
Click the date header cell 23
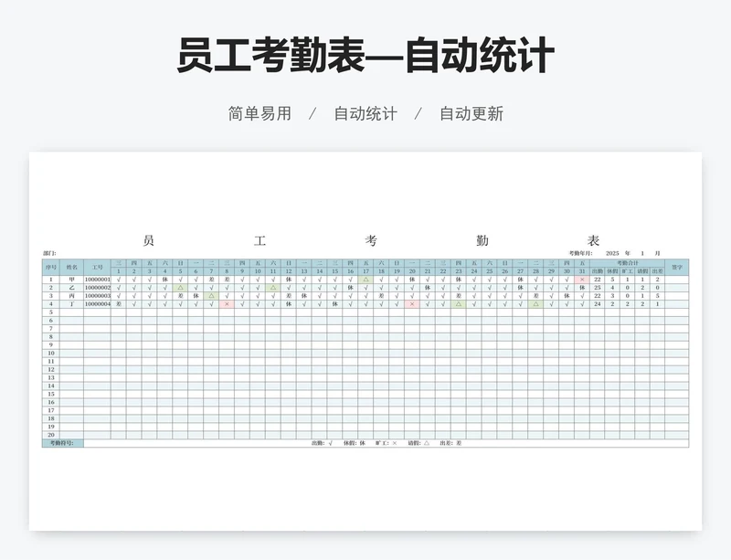pos(459,271)
